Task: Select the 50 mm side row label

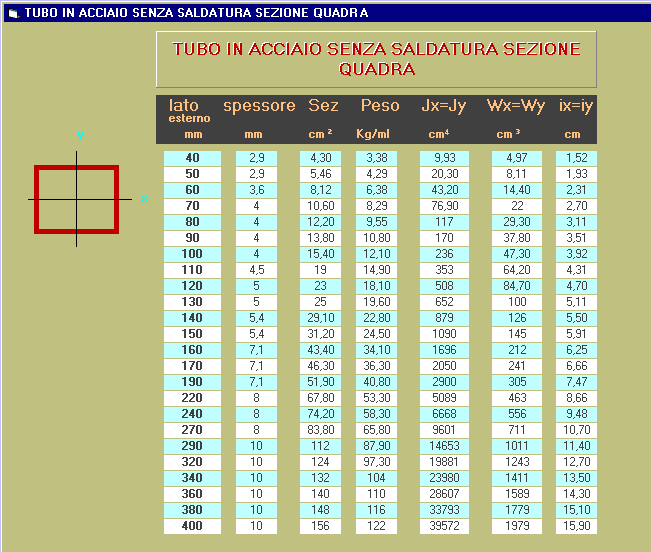Action: click(192, 174)
